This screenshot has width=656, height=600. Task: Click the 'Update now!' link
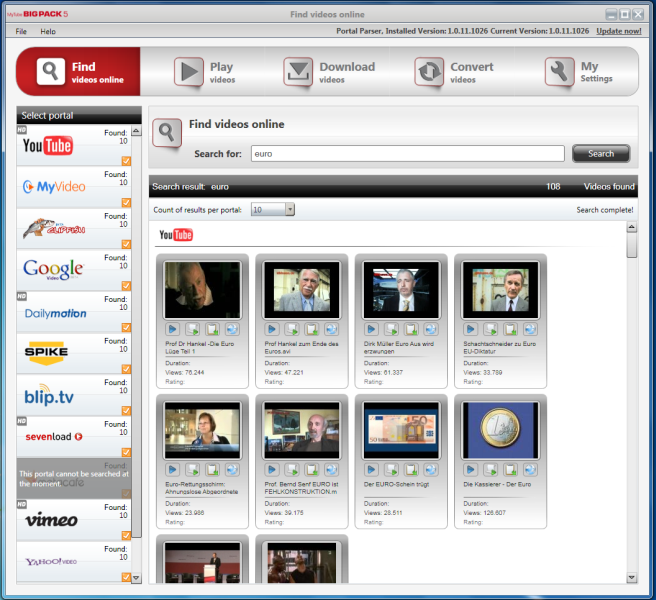click(x=619, y=31)
